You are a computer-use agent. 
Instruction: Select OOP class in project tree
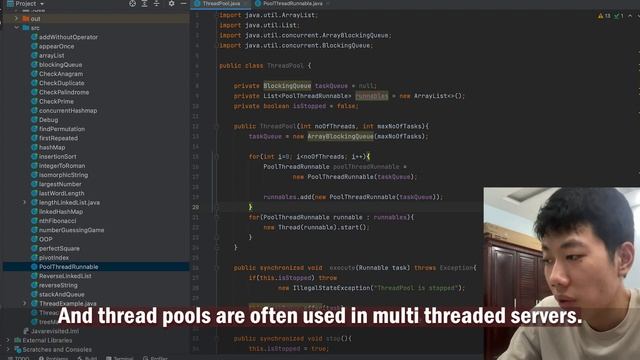[46, 239]
